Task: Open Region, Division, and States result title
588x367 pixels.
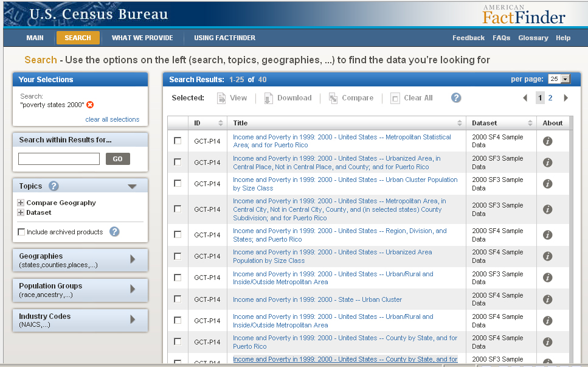Action: click(x=340, y=235)
